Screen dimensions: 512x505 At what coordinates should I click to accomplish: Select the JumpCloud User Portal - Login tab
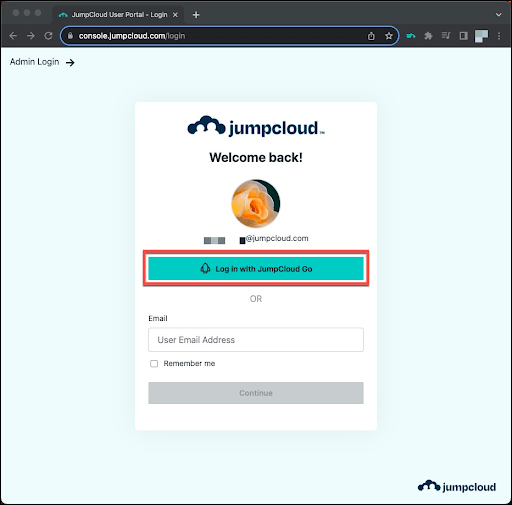118,15
